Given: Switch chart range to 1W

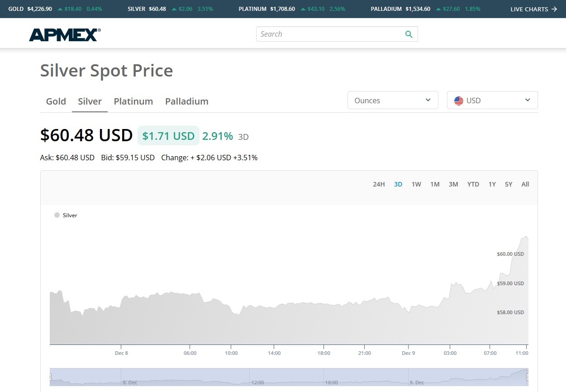Looking at the screenshot, I should click(x=416, y=184).
